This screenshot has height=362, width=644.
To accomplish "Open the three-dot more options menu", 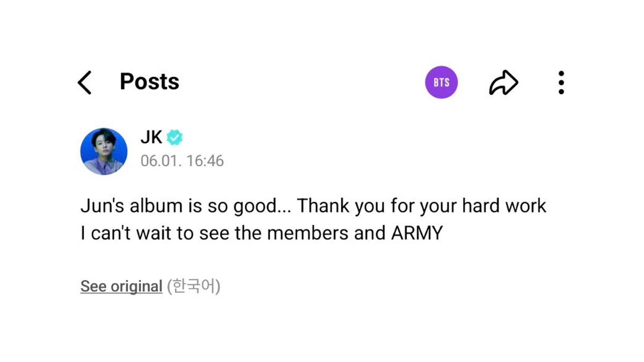I will point(561,83).
